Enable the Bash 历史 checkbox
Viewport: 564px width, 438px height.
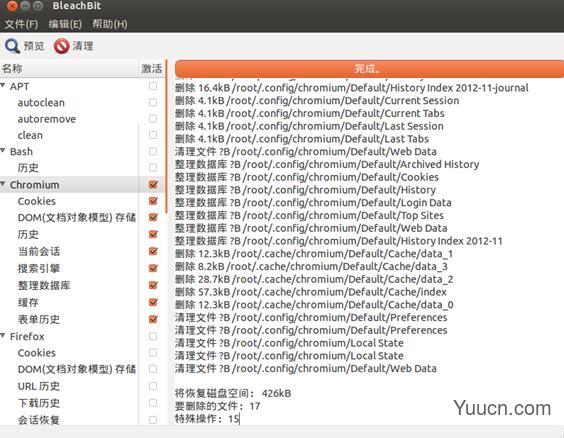tap(153, 168)
